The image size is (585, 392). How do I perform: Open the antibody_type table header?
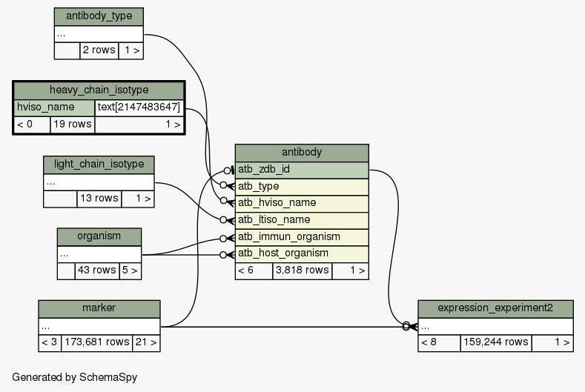[x=99, y=16]
